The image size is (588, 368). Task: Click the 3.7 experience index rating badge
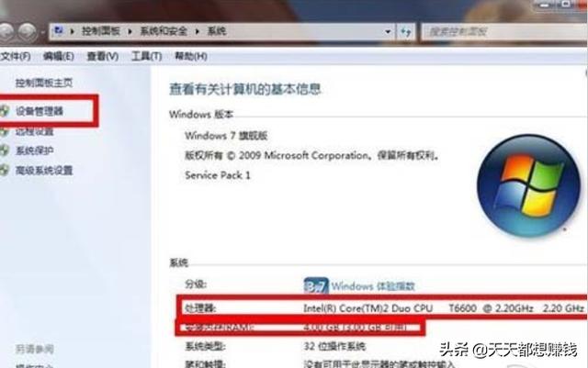click(x=316, y=286)
